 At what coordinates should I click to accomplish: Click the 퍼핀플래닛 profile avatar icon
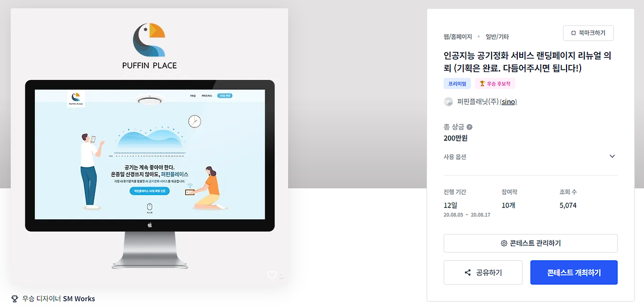448,101
